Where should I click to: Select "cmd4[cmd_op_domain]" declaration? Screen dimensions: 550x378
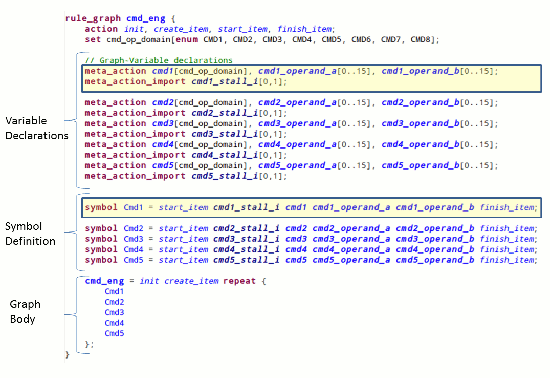pos(199,144)
